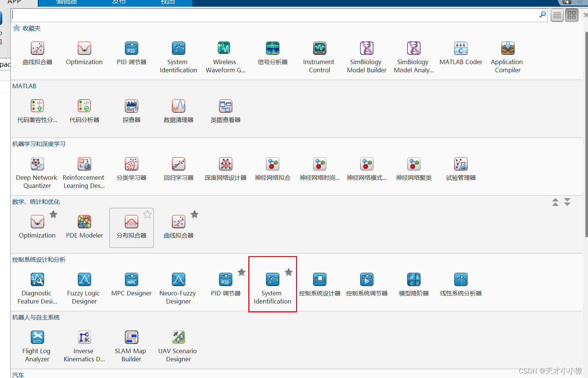The image size is (588, 378).
Task: Open System Identification in control section
Action: click(x=273, y=288)
